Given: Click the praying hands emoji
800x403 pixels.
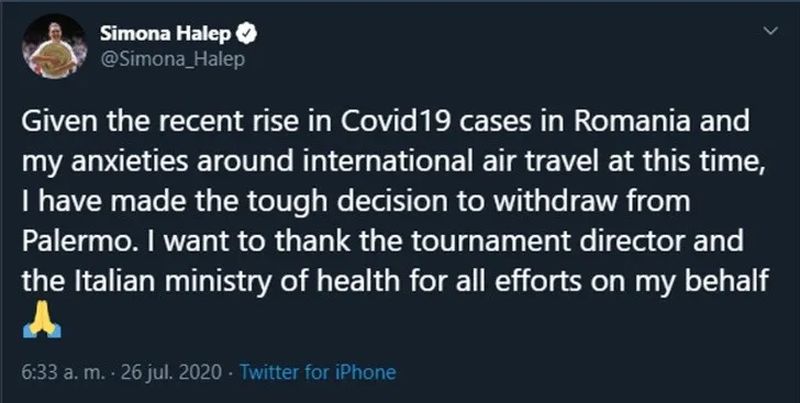Looking at the screenshot, I should 35,325.
